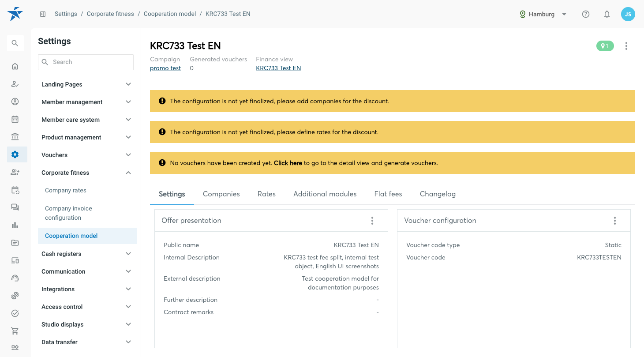Open the shopping cart icon in sidebar
This screenshot has width=644, height=357.
15,331
